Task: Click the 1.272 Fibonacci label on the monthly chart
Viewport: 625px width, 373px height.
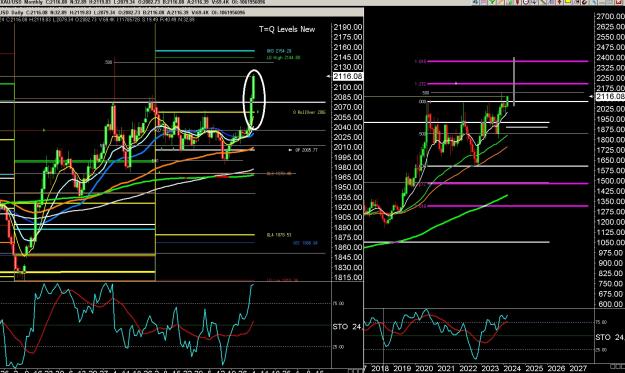Action: (421, 84)
